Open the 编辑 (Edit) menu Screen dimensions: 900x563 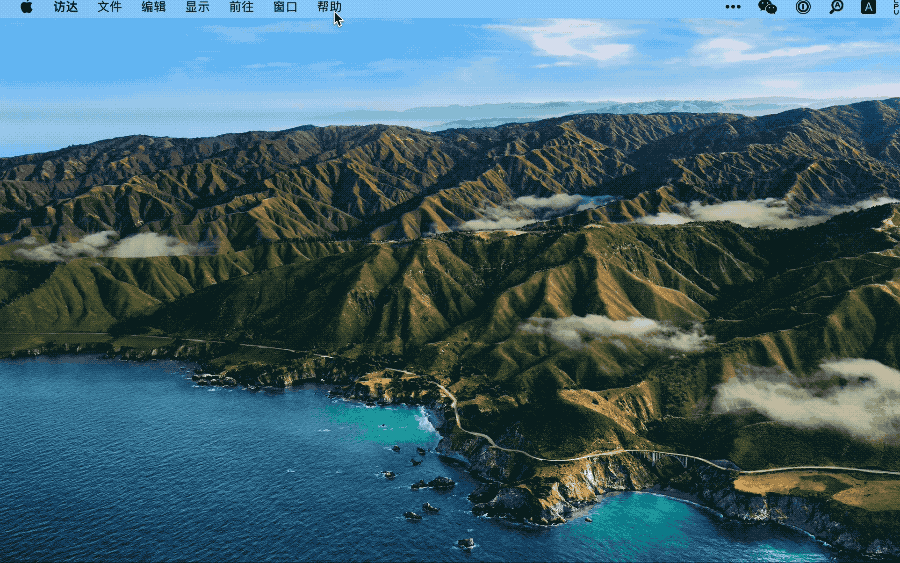154,7
